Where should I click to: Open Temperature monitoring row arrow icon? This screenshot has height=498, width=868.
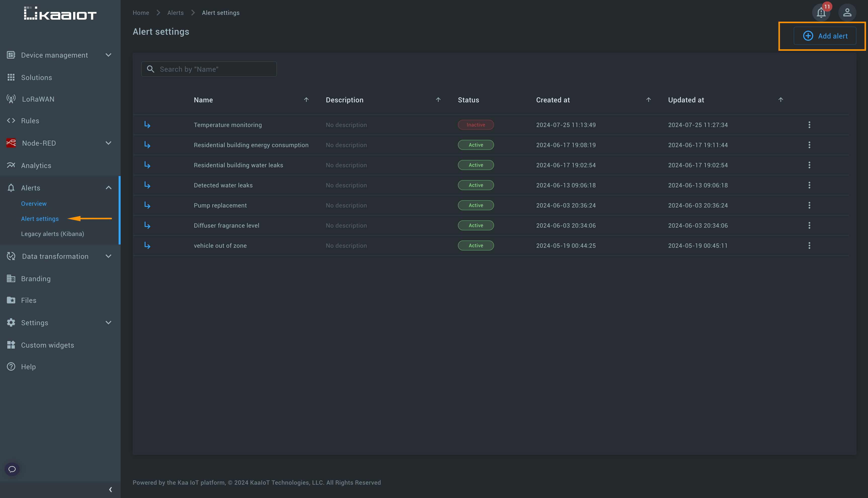point(147,125)
